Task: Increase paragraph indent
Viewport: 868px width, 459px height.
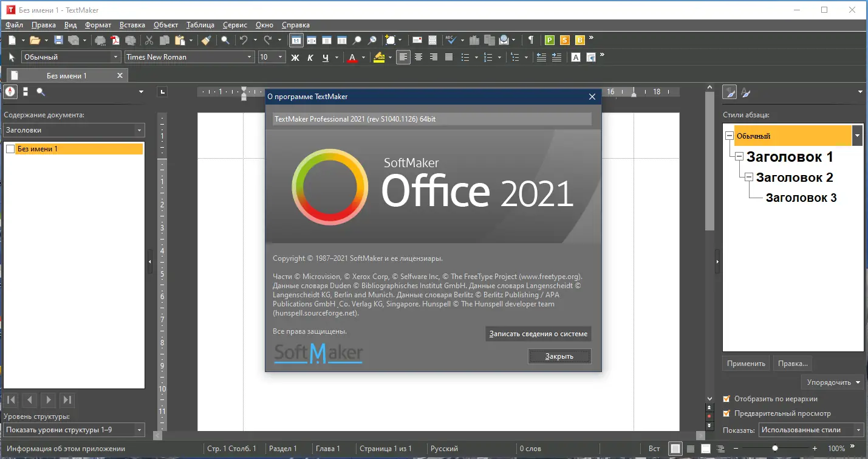Action: coord(556,57)
